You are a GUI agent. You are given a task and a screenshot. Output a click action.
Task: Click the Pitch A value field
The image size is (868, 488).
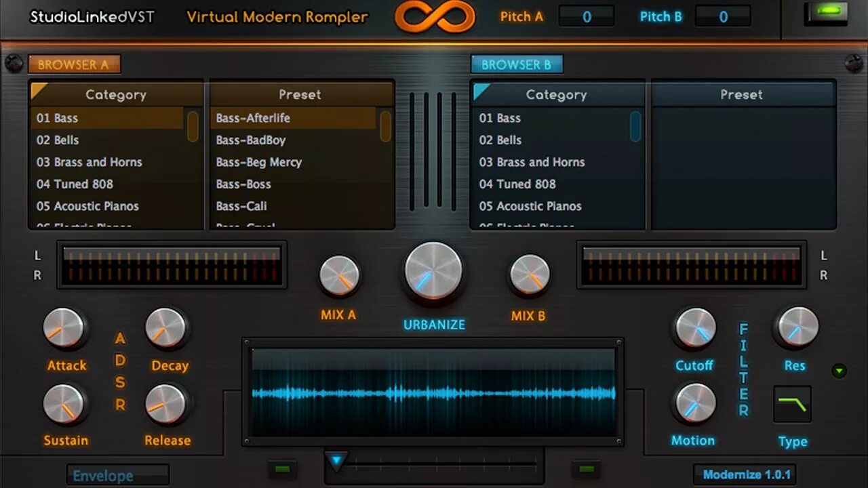click(587, 16)
